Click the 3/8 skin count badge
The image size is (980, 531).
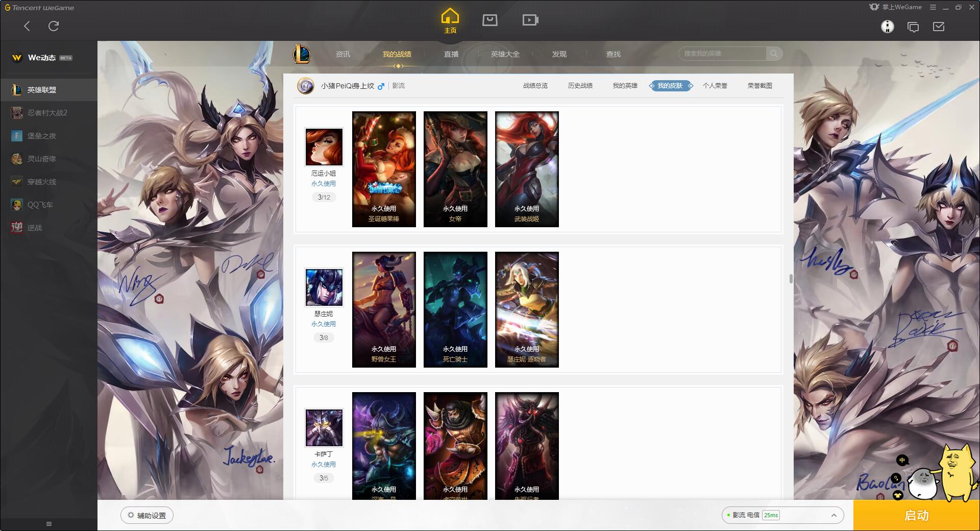point(324,337)
